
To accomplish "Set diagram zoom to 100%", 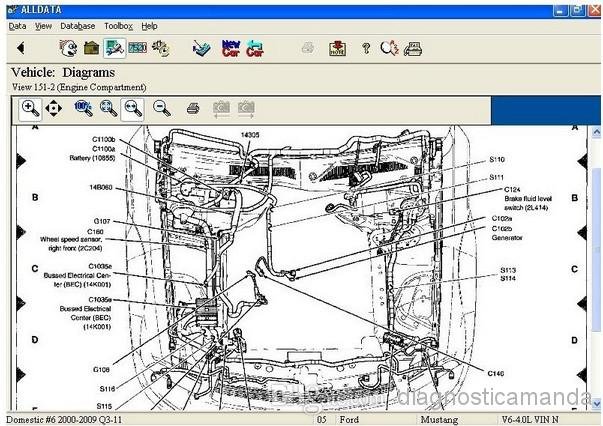I will coord(83,108).
